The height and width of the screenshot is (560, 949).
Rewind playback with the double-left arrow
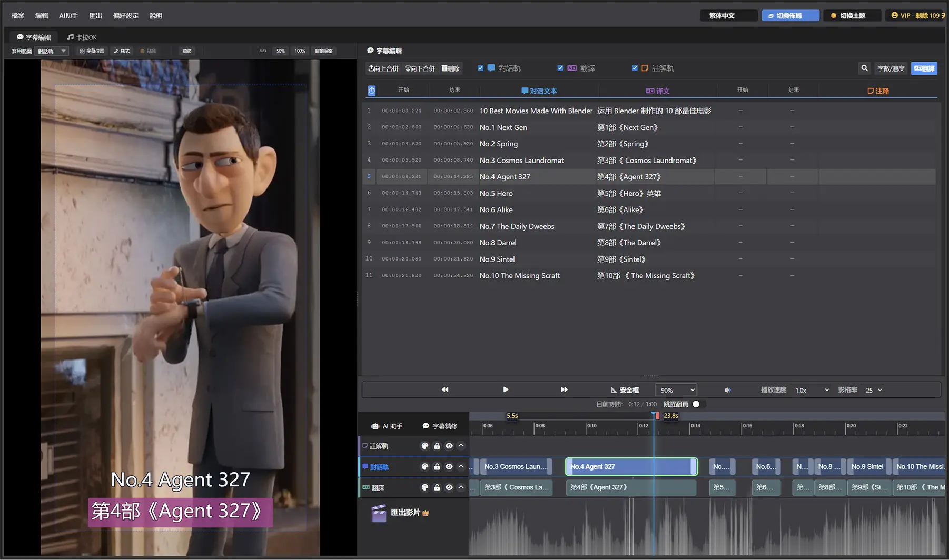coord(445,389)
